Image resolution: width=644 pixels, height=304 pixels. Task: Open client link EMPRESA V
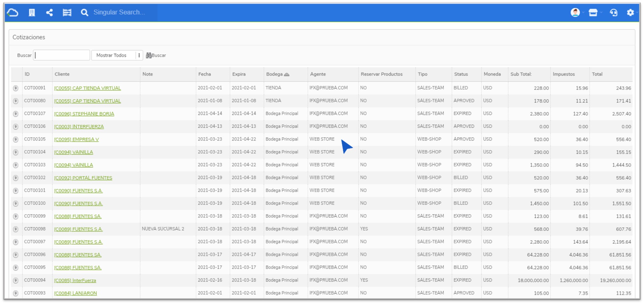77,139
